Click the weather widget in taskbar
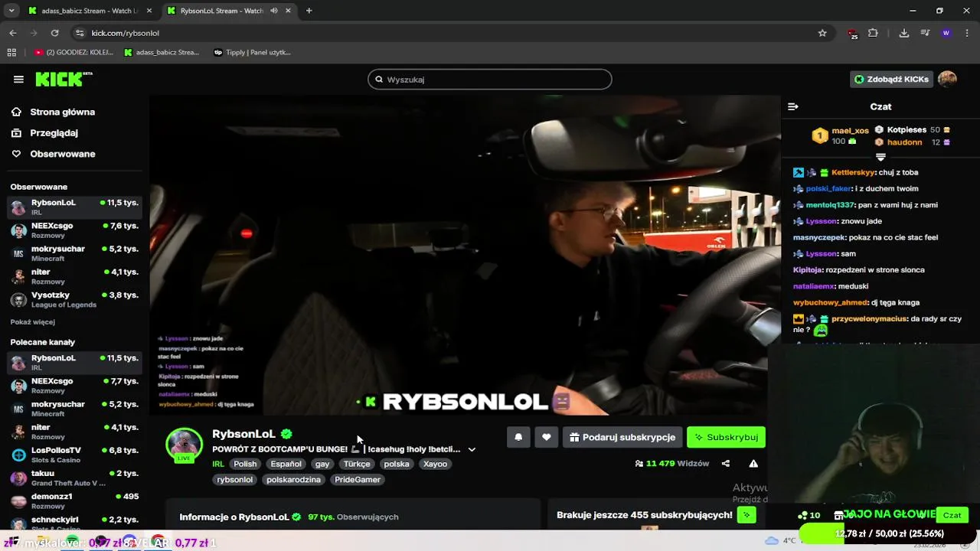 click(781, 540)
